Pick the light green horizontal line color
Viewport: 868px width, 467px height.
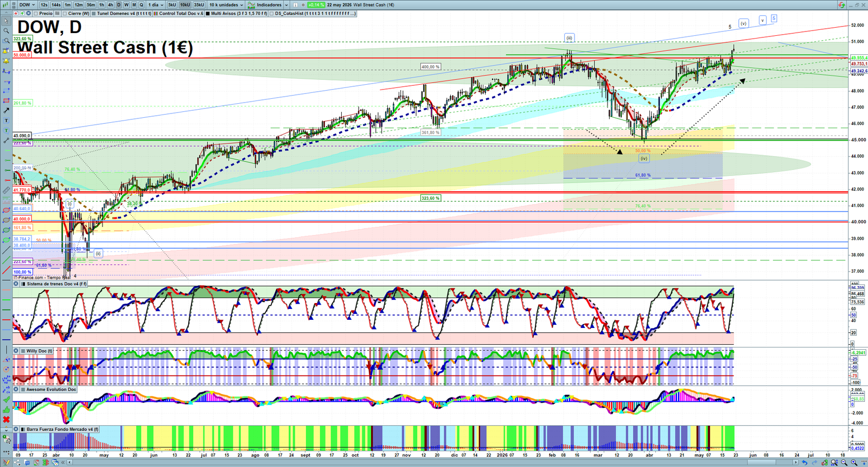click(x=7, y=299)
